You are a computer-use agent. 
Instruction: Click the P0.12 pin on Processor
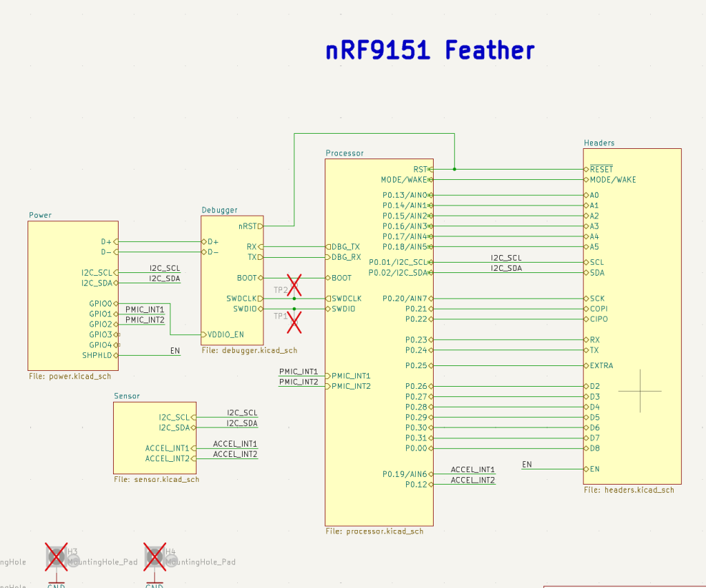point(419,485)
